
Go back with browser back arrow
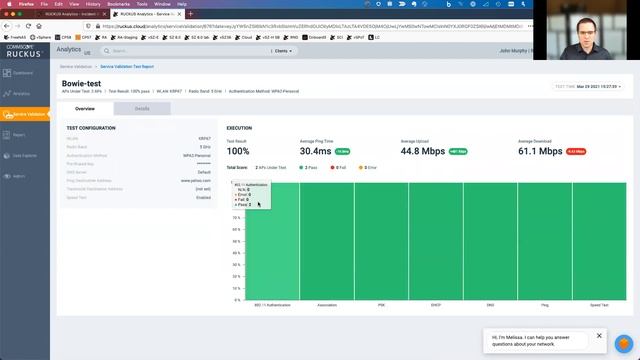[7, 26]
